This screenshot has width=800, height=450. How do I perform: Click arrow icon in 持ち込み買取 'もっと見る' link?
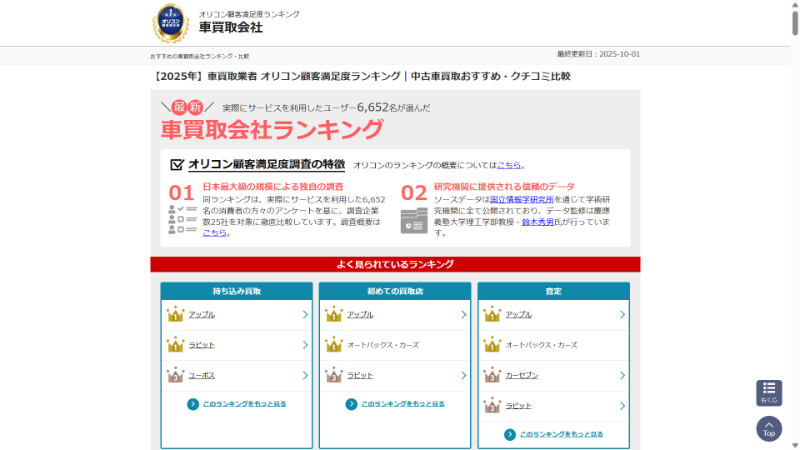pyautogui.click(x=193, y=404)
